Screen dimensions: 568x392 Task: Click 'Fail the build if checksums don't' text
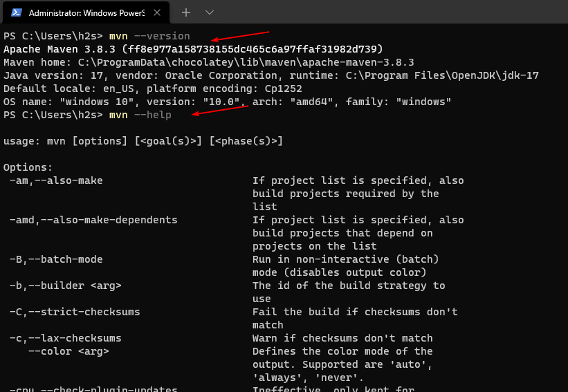coord(355,312)
